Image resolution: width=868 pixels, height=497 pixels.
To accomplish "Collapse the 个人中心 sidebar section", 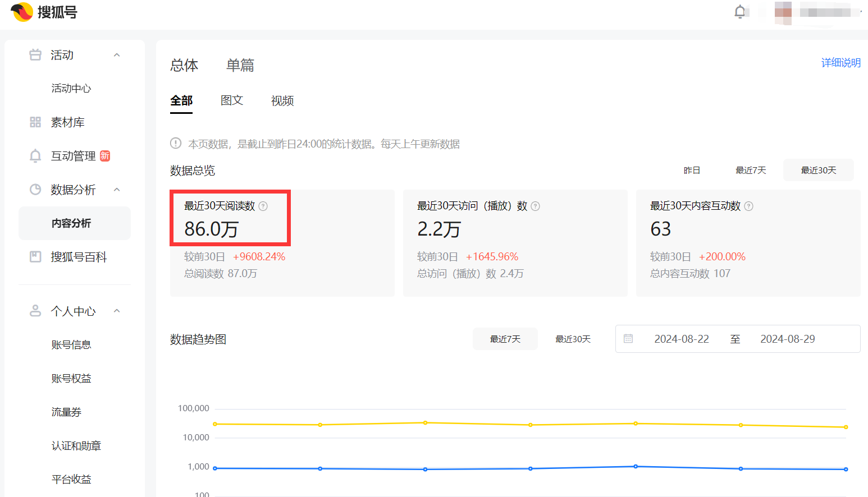I will click(x=117, y=311).
